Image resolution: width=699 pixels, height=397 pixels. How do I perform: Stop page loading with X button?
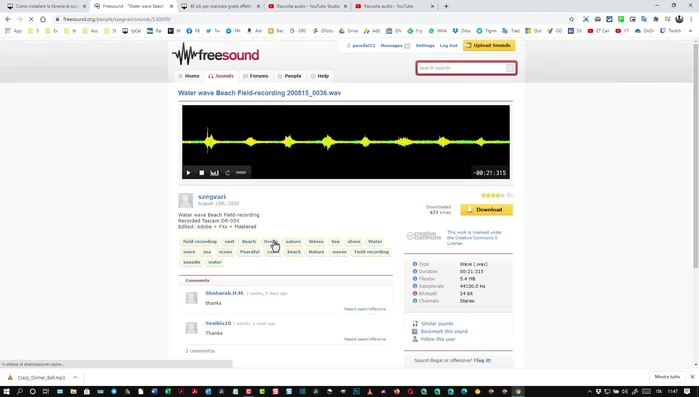[x=31, y=19]
